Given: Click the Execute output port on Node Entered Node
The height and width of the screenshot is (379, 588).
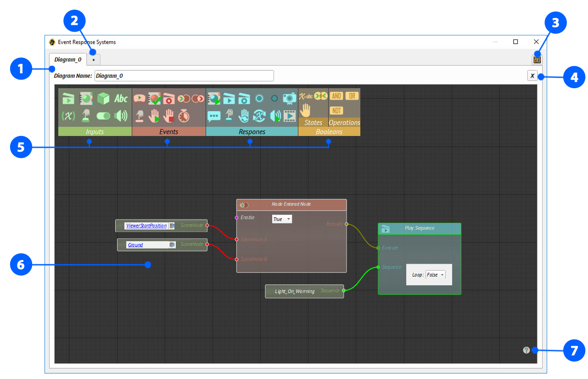Looking at the screenshot, I should coord(347,224).
